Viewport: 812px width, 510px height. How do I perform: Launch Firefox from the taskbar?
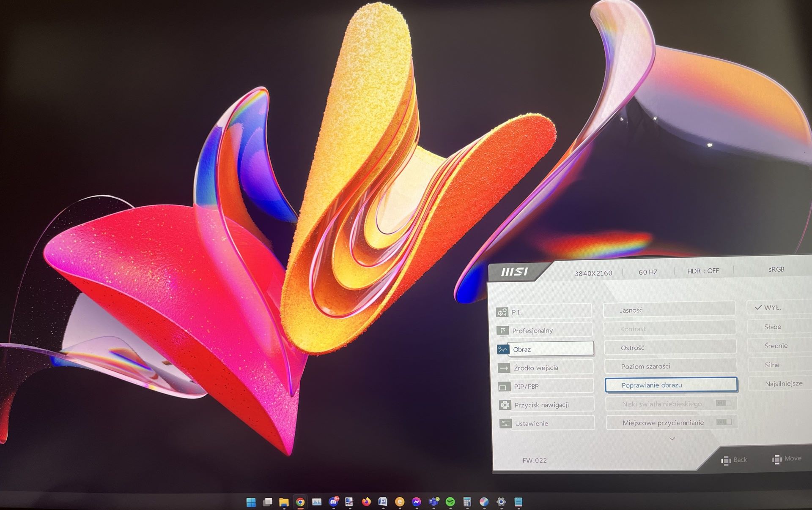(x=366, y=502)
